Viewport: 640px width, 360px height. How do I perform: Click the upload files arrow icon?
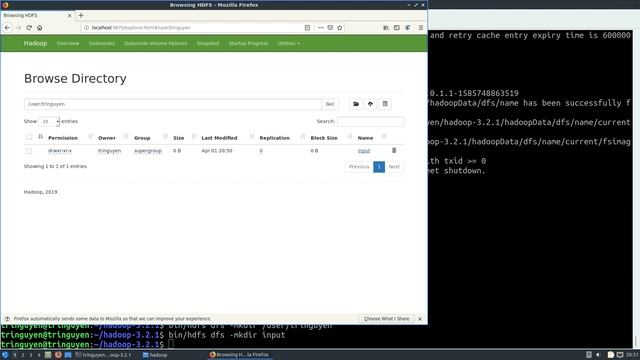pyautogui.click(x=370, y=104)
